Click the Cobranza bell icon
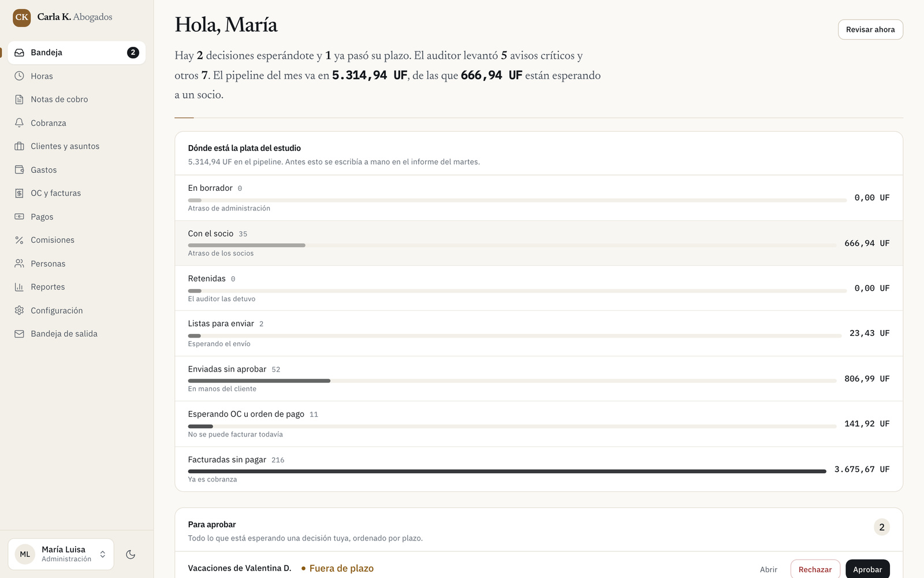This screenshot has height=578, width=924. [x=19, y=123]
